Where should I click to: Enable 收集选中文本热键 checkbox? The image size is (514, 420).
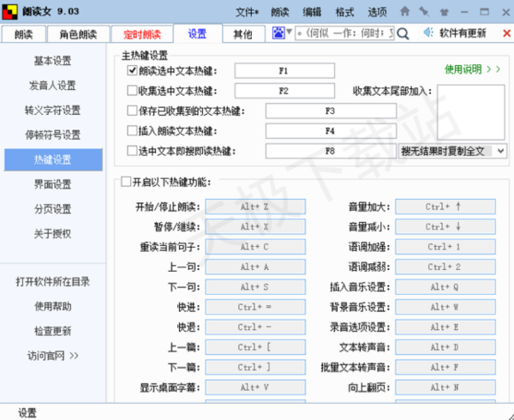132,91
